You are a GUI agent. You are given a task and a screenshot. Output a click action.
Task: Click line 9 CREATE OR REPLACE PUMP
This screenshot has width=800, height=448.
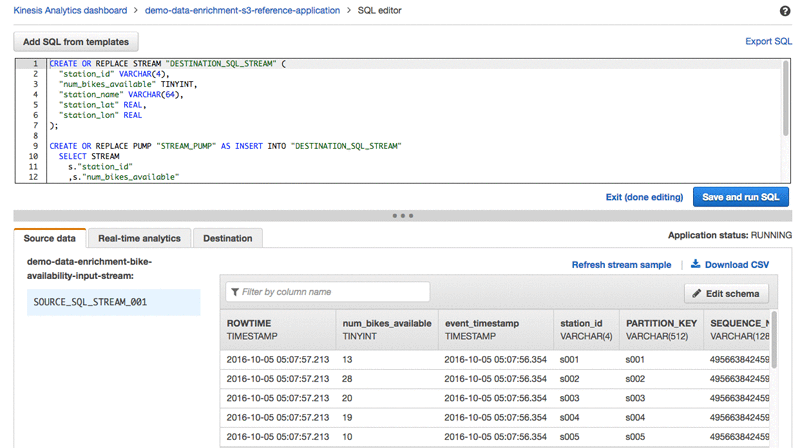click(x=226, y=146)
